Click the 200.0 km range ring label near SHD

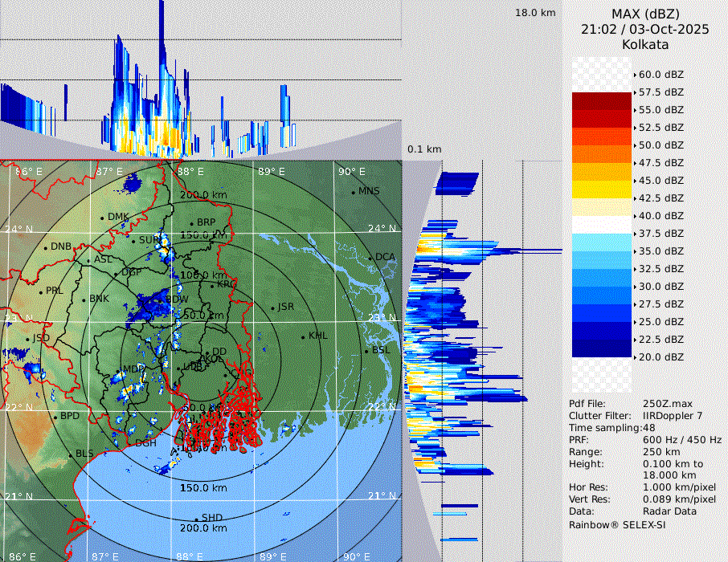203,528
